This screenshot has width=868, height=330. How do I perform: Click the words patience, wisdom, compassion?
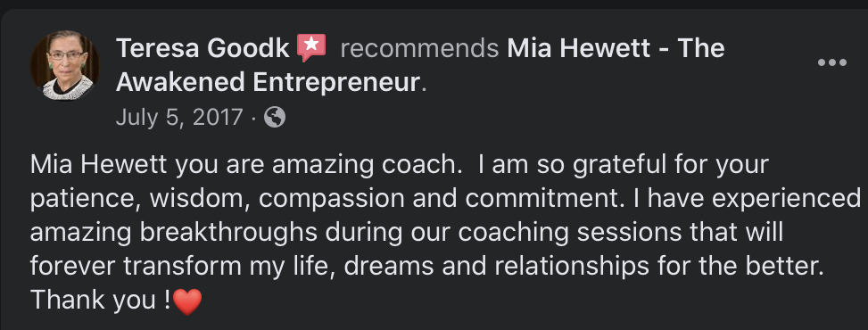(x=211, y=199)
